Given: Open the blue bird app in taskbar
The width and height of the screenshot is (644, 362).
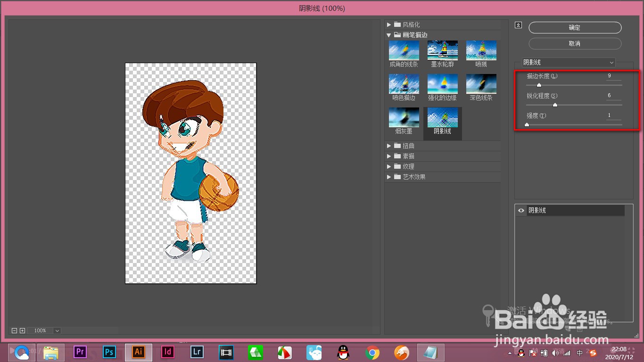Looking at the screenshot, I should [x=314, y=352].
